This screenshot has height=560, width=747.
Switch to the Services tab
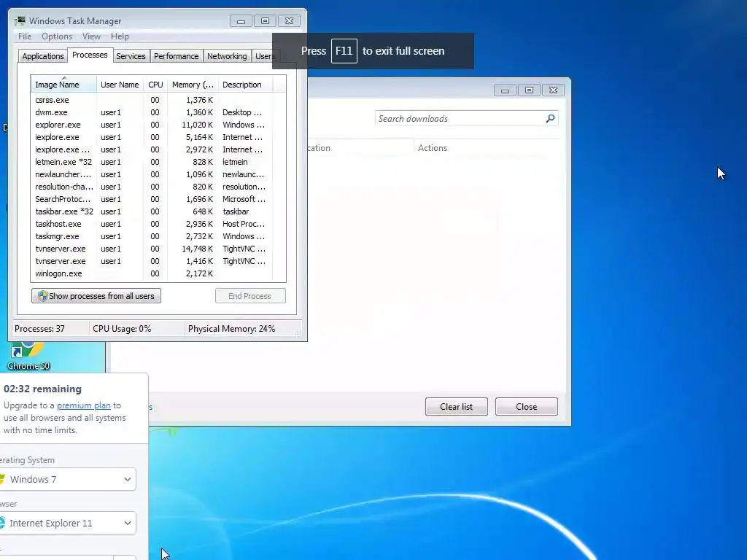131,56
